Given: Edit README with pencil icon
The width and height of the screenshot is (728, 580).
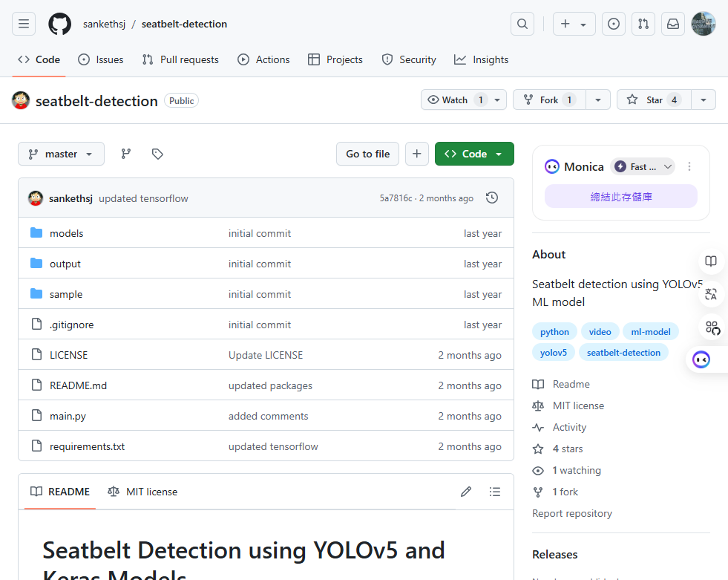Looking at the screenshot, I should click(466, 492).
